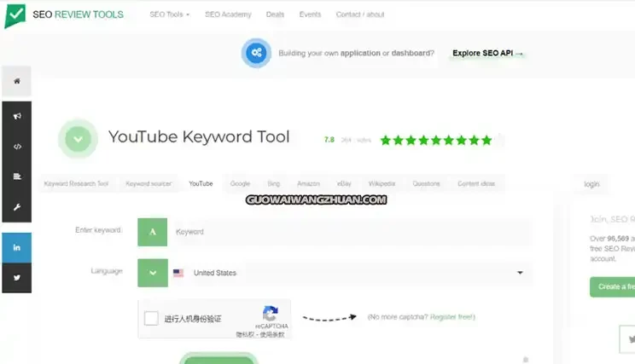Click the SEO Review Tools checkmark logo
635x364 pixels.
(15, 15)
